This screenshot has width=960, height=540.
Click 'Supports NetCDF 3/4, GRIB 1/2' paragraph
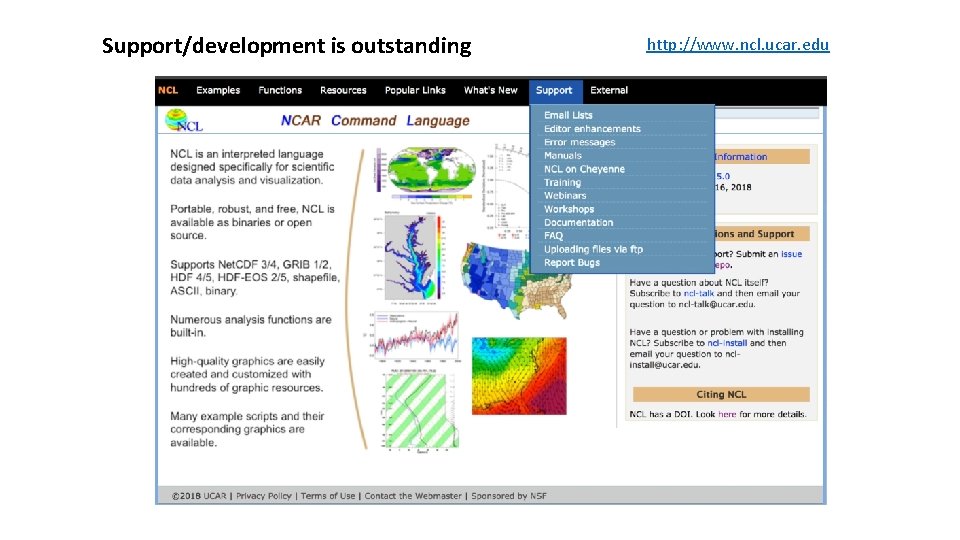click(x=255, y=277)
